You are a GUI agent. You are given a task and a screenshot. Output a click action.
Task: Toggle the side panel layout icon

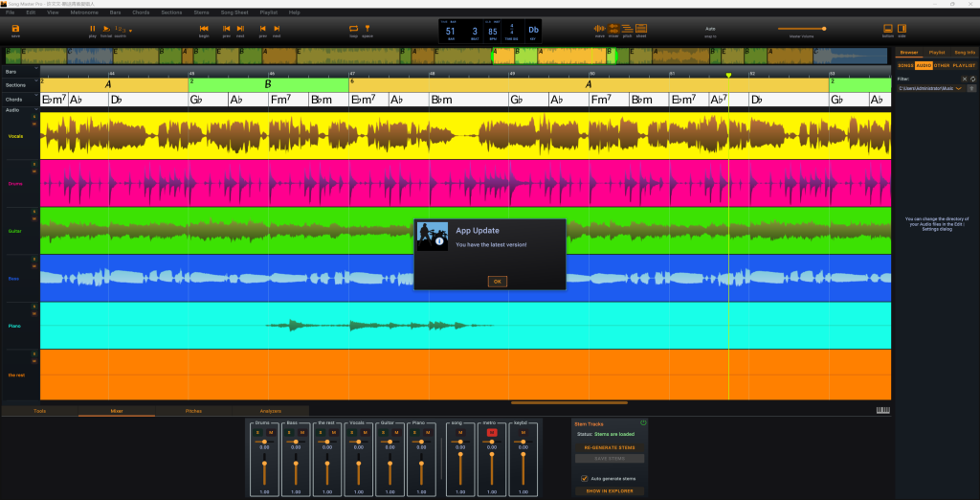(902, 29)
